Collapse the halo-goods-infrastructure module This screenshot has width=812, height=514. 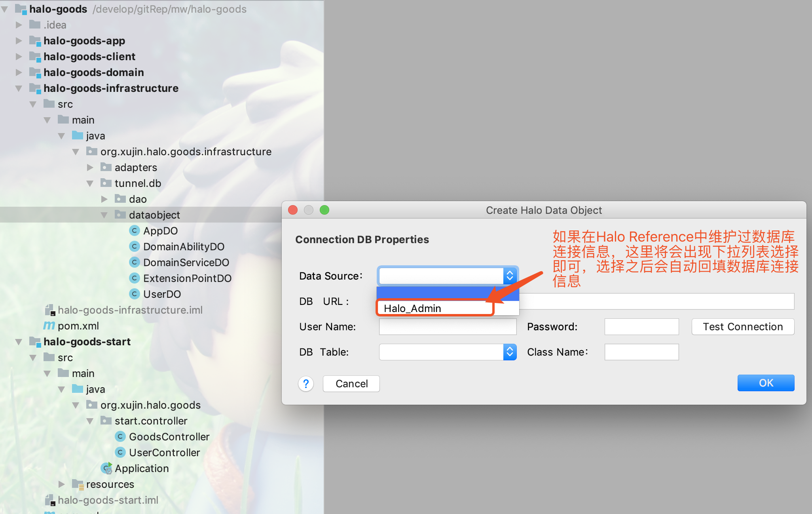pos(19,88)
